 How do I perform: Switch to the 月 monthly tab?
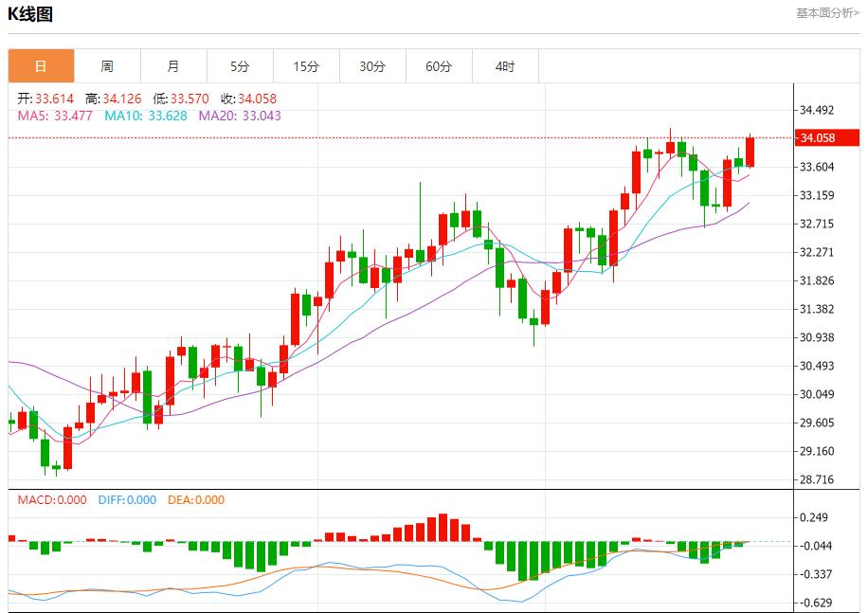173,66
